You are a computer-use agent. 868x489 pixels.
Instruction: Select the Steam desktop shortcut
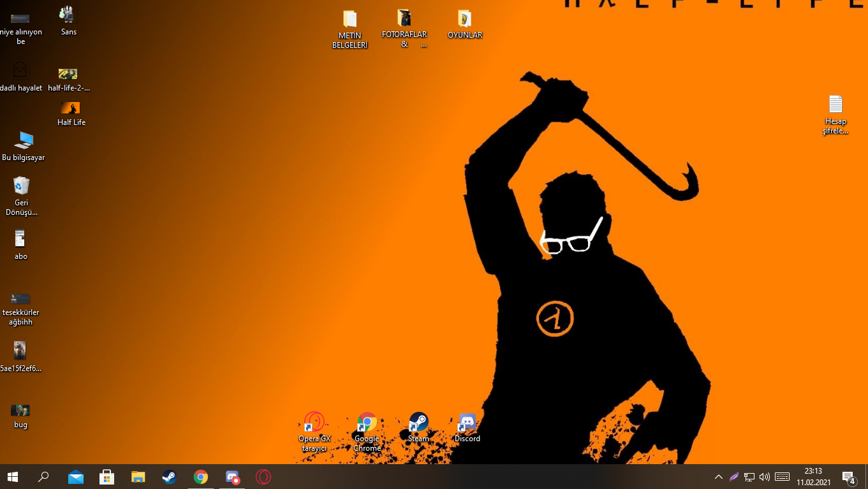(418, 427)
